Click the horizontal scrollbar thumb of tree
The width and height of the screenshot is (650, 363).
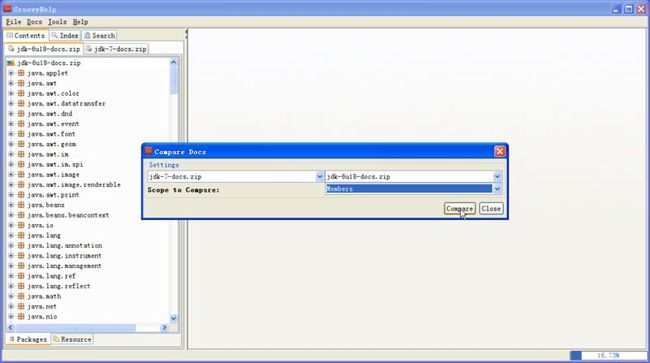click(x=75, y=327)
